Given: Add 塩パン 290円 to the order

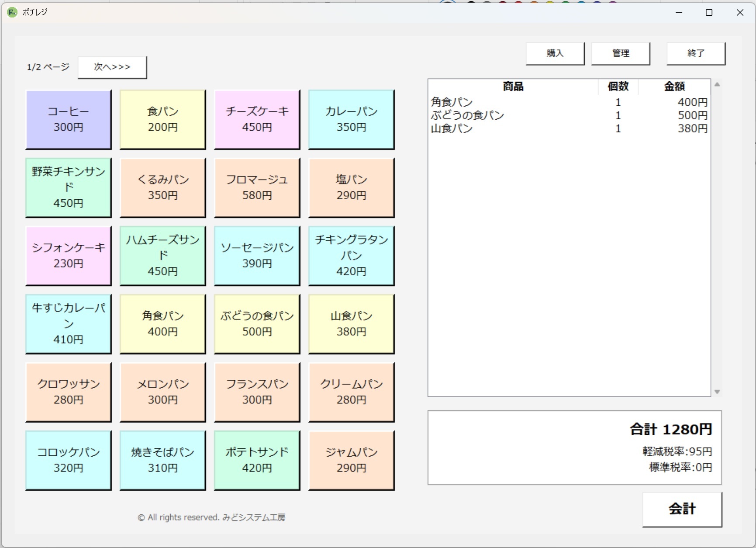Looking at the screenshot, I should 351,187.
